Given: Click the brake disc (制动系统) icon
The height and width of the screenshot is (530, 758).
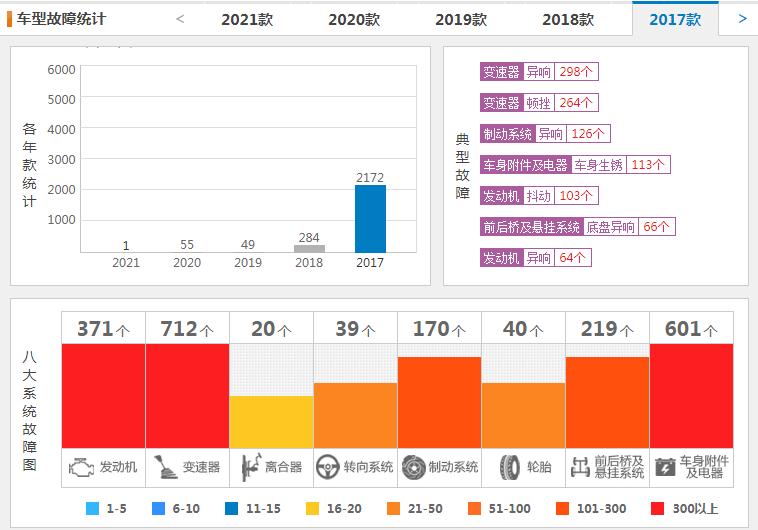Looking at the screenshot, I should tap(413, 468).
